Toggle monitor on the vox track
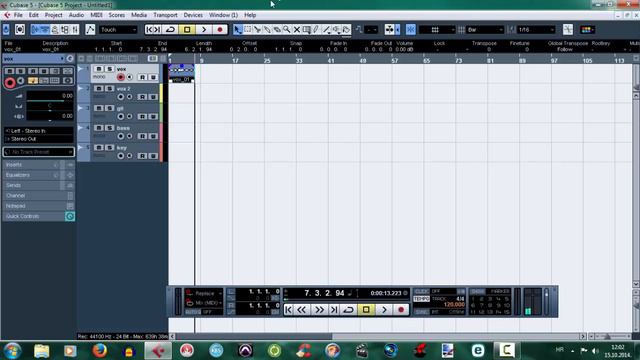Screen dimensions: 640x360 (130, 77)
